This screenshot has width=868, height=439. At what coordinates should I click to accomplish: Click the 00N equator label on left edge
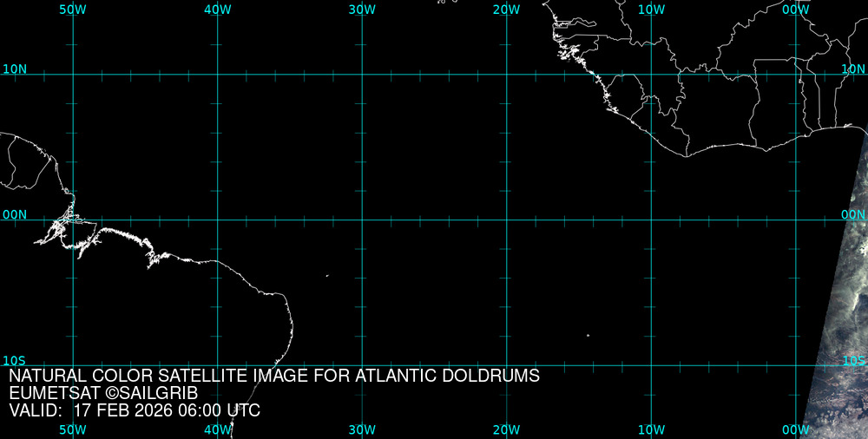click(x=14, y=214)
